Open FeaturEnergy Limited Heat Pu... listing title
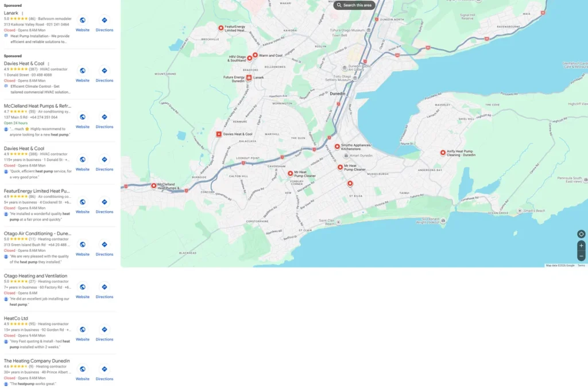588x389 pixels. click(37, 191)
